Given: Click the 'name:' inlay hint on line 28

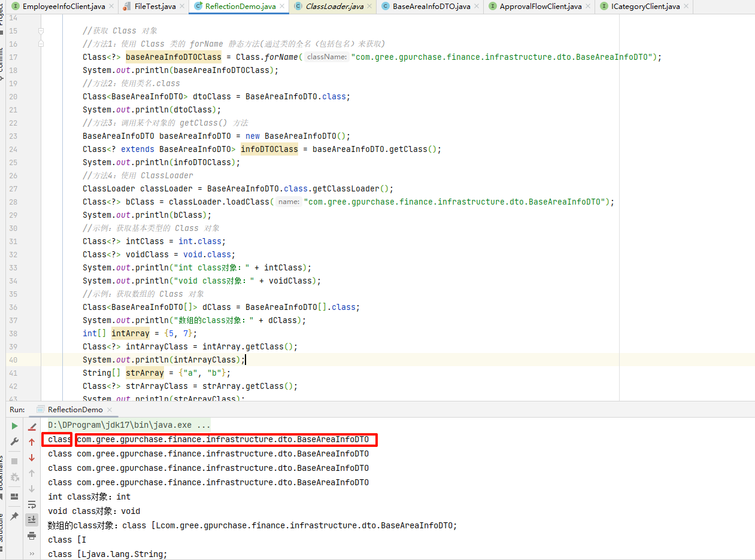Looking at the screenshot, I should [289, 202].
